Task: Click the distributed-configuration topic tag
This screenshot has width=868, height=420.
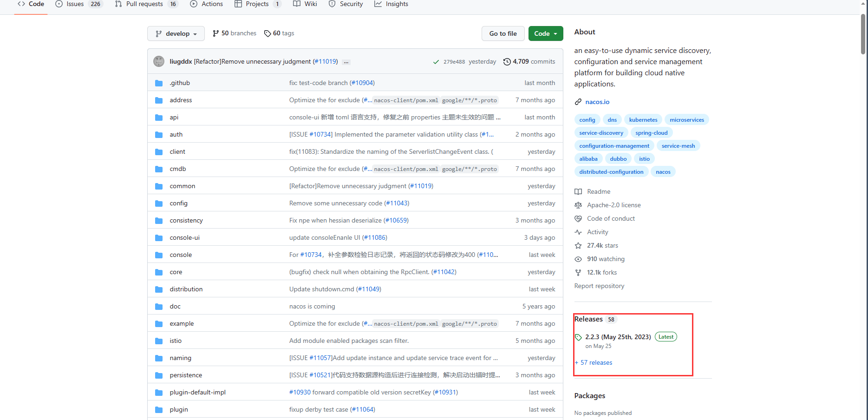Action: click(611, 172)
